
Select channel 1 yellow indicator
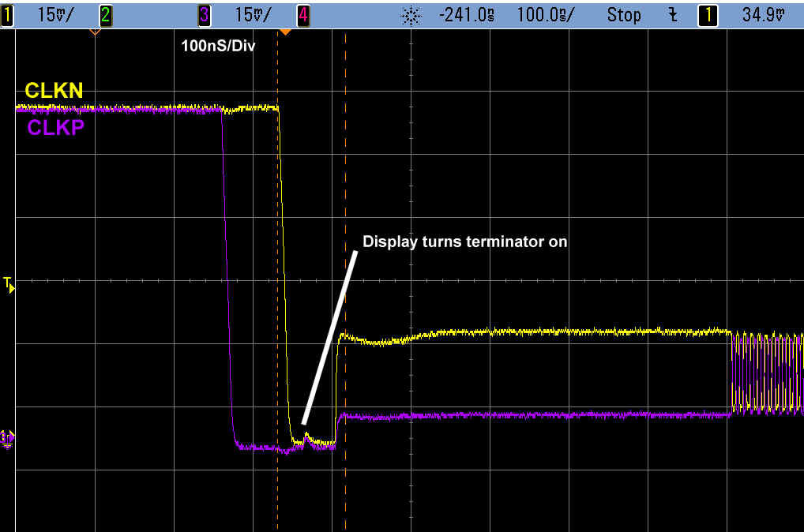click(7, 13)
